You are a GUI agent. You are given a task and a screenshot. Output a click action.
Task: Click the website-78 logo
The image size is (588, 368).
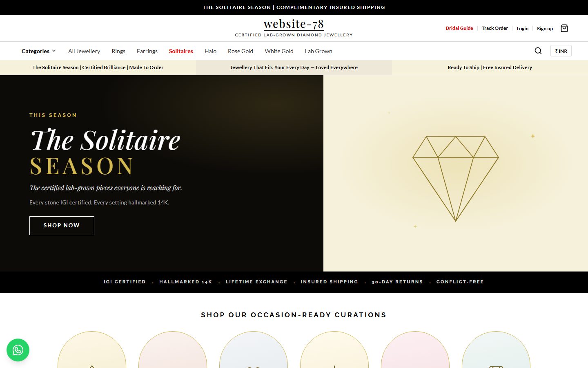294,24
